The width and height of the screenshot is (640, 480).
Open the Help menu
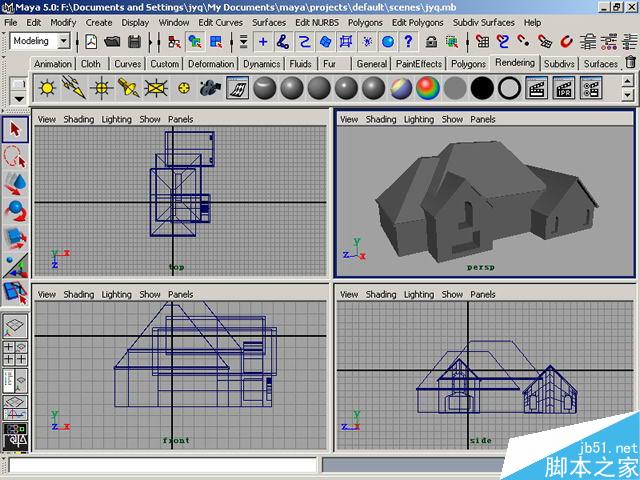coord(532,22)
